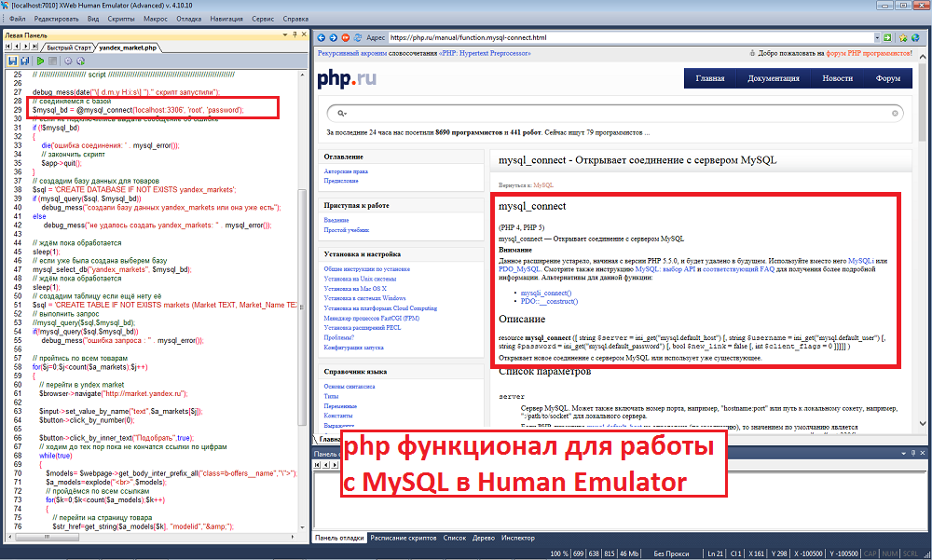Click the globe icon next to favorites star
Viewport: 932px width, 560px height.
click(x=915, y=37)
